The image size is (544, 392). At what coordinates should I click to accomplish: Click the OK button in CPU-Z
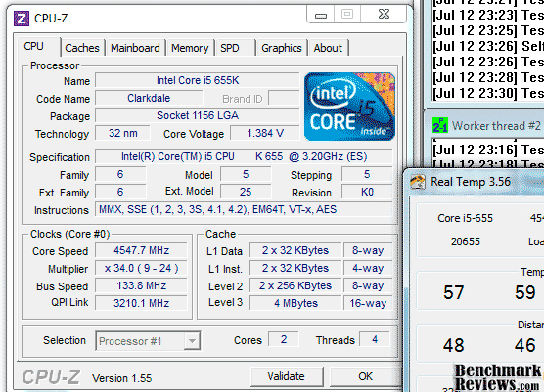click(x=365, y=376)
